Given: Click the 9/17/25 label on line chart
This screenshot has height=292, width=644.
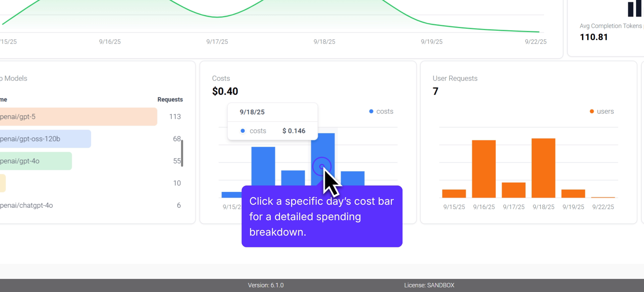Looking at the screenshot, I should [x=217, y=42].
